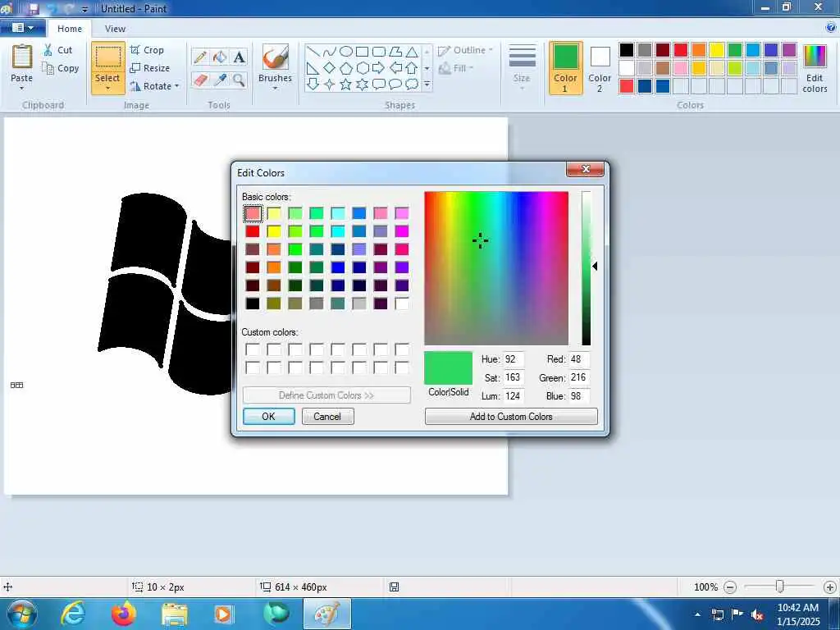Click the zoom in plus button
The height and width of the screenshot is (630, 840).
click(x=829, y=587)
